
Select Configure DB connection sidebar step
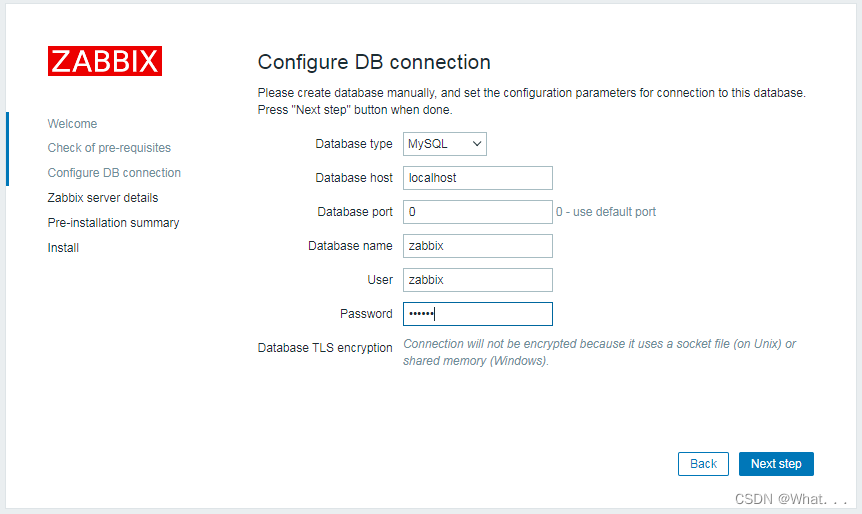[x=114, y=173]
